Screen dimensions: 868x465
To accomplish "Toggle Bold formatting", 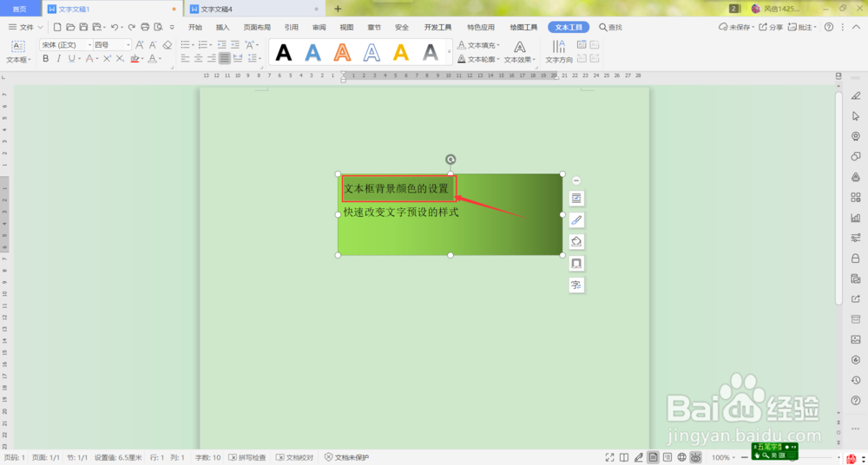I will pos(45,58).
